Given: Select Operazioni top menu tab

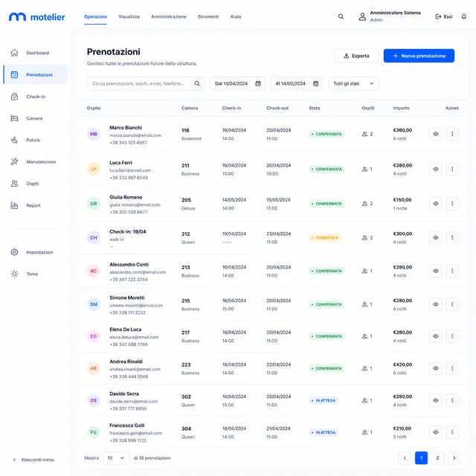Looking at the screenshot, I should (96, 16).
